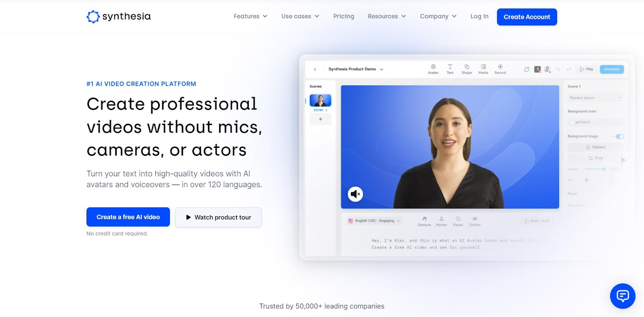Click the back arrow in the demo editor
The height and width of the screenshot is (317, 644).
tap(315, 69)
